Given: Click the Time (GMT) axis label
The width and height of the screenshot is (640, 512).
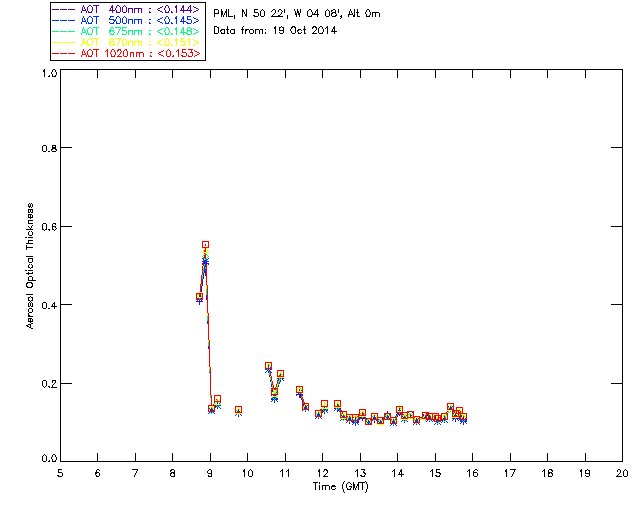Looking at the screenshot, I should pos(340,487).
